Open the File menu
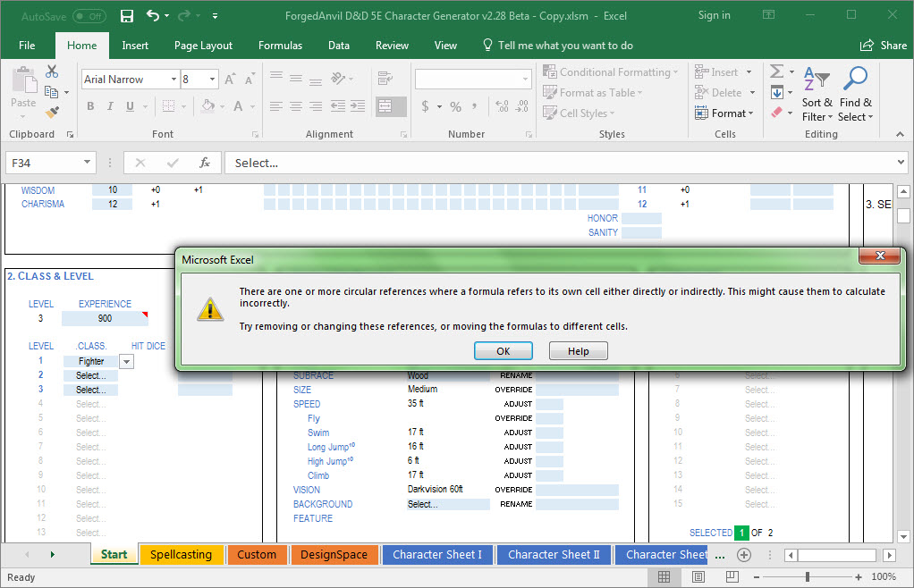The image size is (914, 588). 27,46
